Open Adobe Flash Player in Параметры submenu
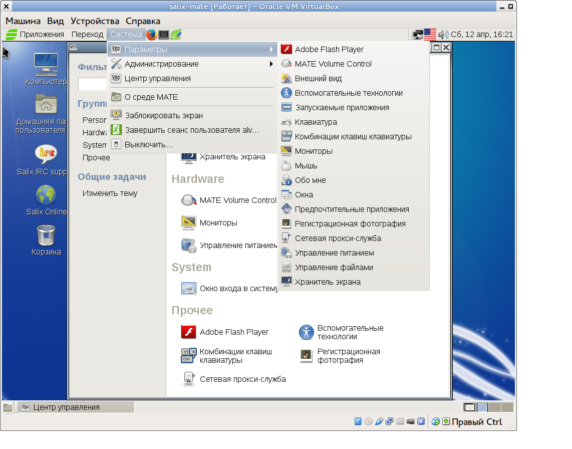 point(354,49)
